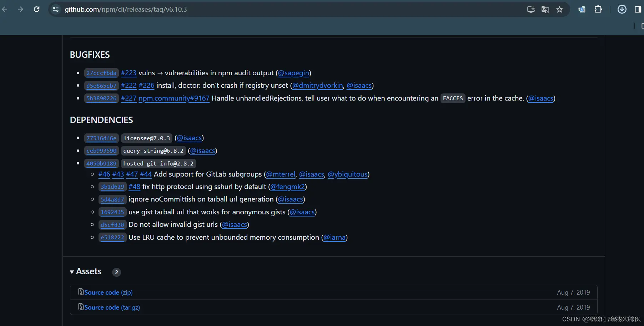Open commit 27cccfbda
The height and width of the screenshot is (326, 644).
pos(101,73)
